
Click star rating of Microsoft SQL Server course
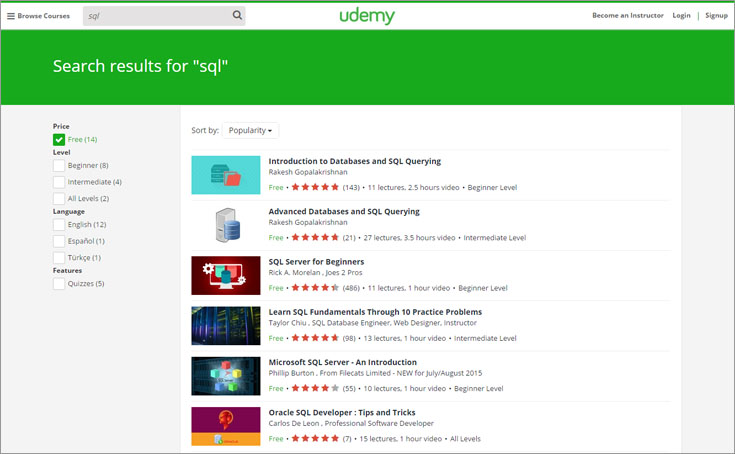pos(315,388)
